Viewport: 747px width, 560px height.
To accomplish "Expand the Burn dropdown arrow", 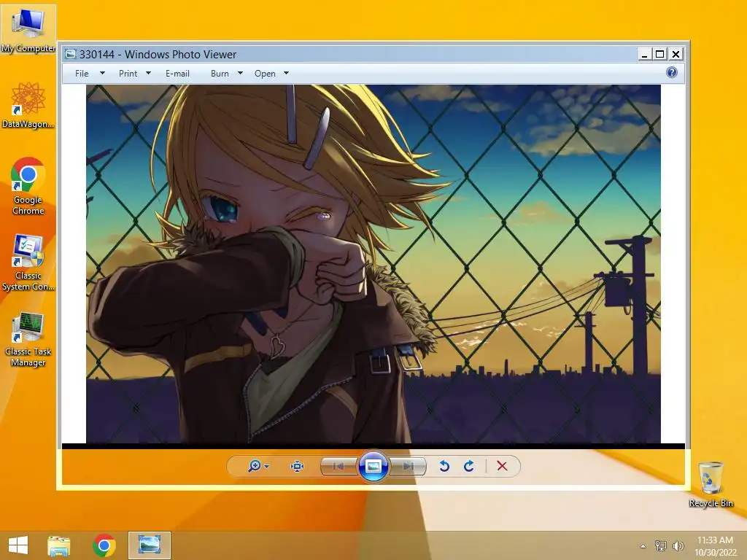I will pyautogui.click(x=240, y=73).
